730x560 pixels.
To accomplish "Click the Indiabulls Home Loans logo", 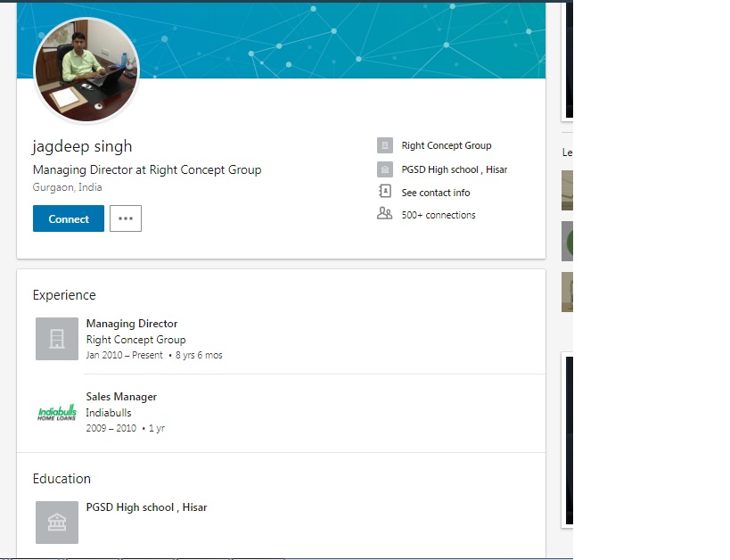I will coord(57,412).
